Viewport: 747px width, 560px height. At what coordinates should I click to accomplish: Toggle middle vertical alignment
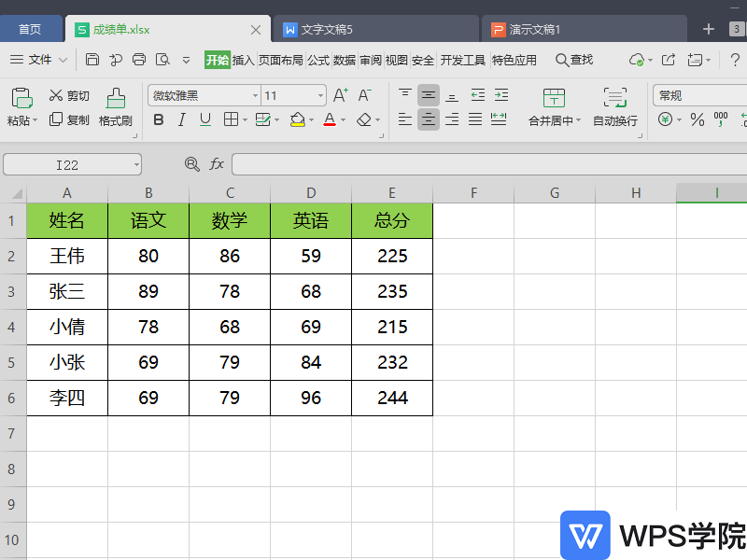[x=429, y=95]
